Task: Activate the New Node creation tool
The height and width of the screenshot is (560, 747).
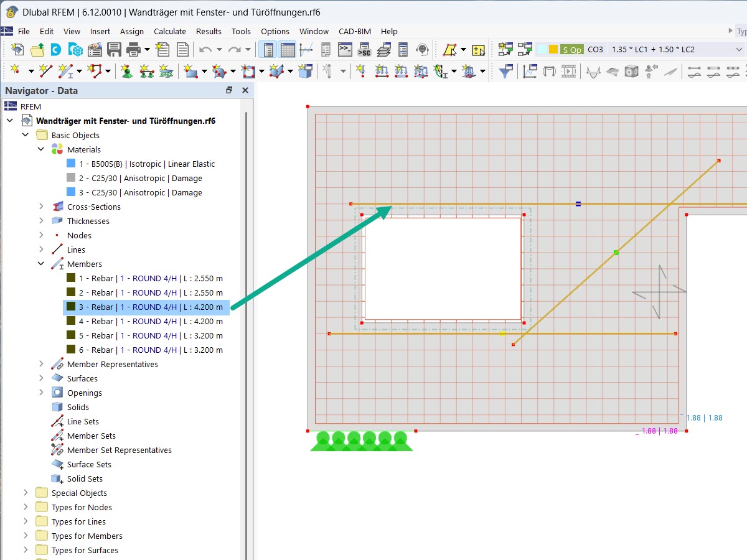Action: [14, 70]
